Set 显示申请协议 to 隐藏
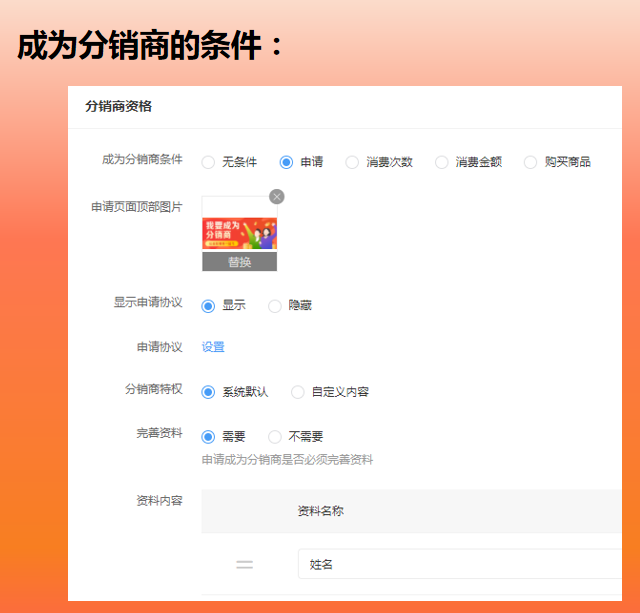 [x=275, y=306]
